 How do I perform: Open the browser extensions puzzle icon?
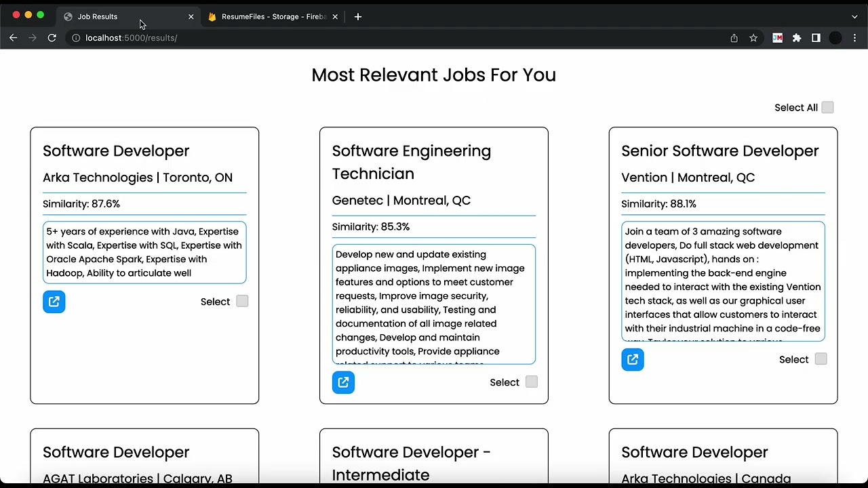pos(797,38)
